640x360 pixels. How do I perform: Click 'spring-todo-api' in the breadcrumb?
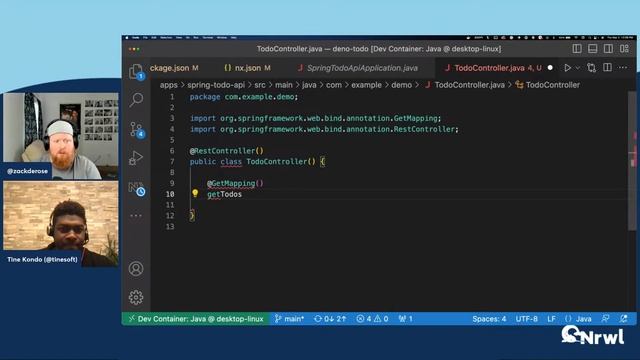point(216,85)
